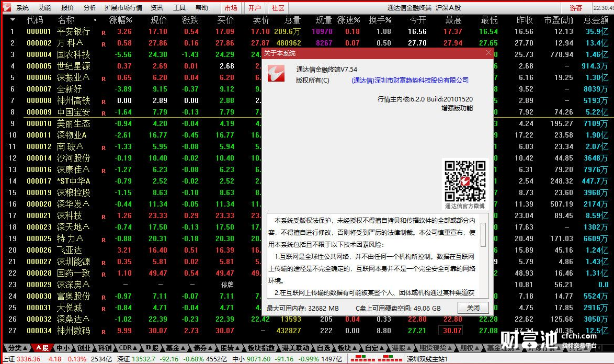Open the 扩展市场行情 menu
The width and height of the screenshot is (614, 364).
(123, 7)
